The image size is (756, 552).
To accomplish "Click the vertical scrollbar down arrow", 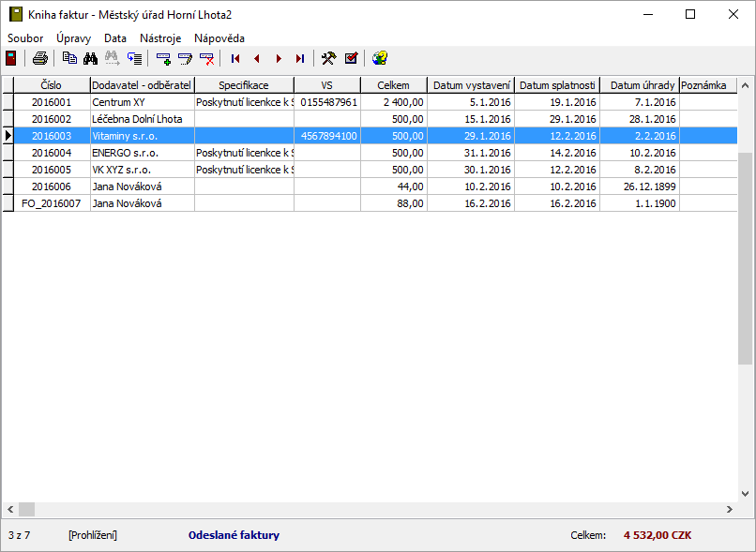I will click(745, 494).
